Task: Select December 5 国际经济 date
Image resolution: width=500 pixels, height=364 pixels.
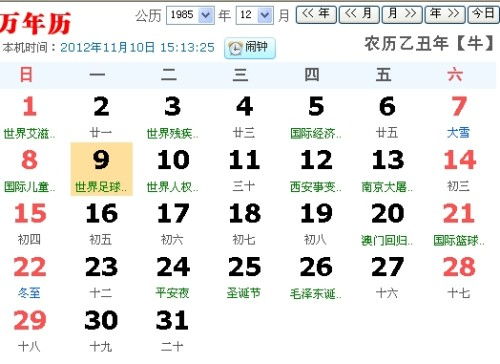Action: [x=316, y=116]
